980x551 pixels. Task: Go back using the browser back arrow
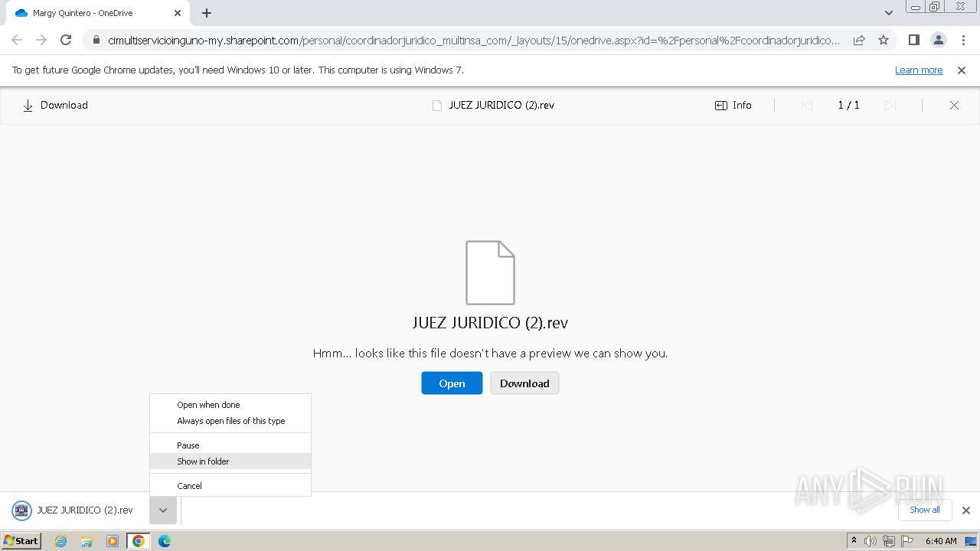(17, 40)
